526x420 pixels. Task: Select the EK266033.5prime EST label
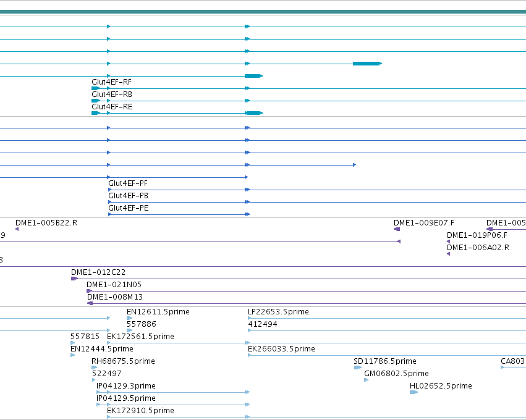pyautogui.click(x=281, y=349)
